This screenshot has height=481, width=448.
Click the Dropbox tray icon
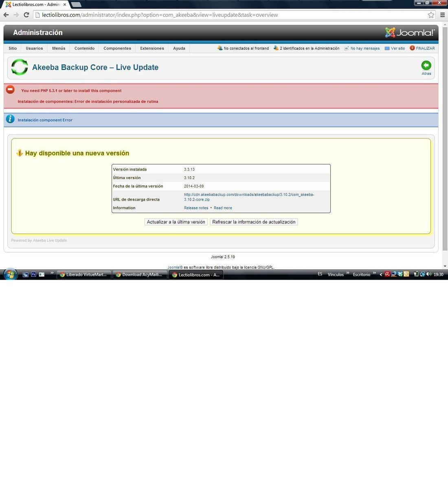(400, 274)
